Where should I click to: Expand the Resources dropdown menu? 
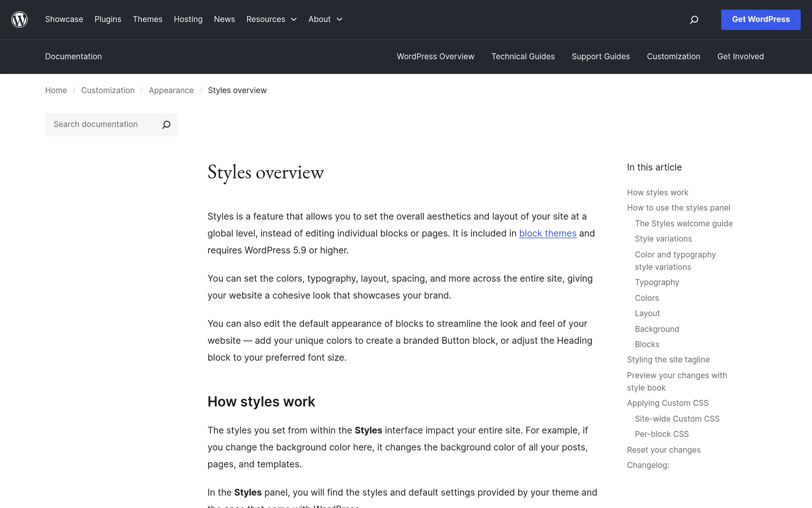point(272,19)
